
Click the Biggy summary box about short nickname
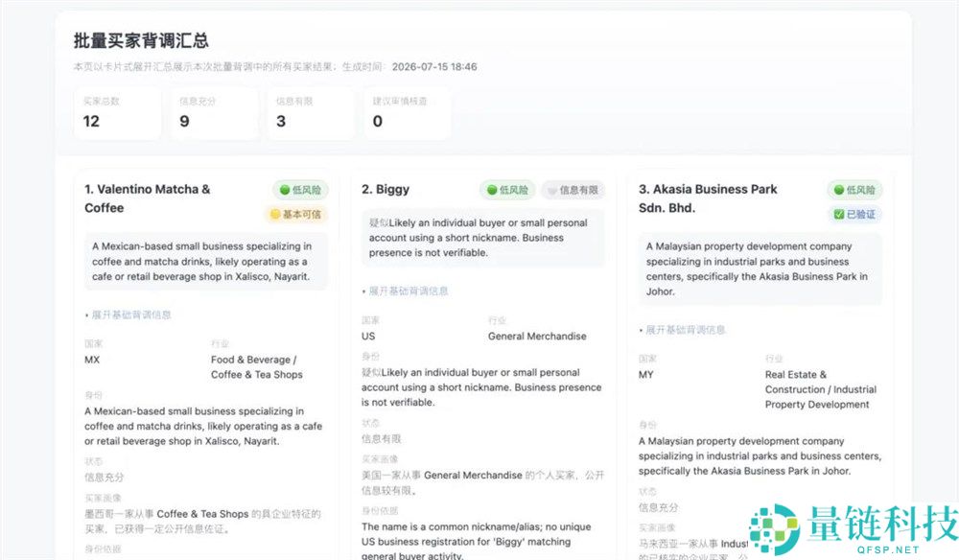(483, 238)
